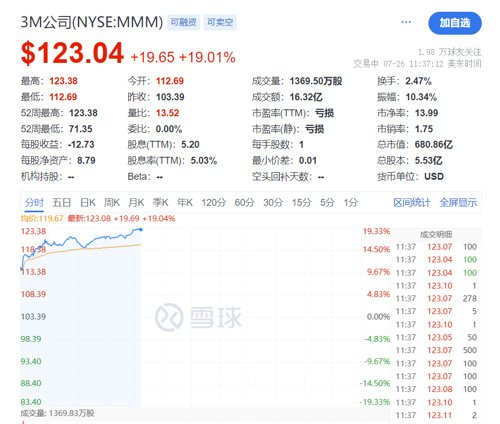The width and height of the screenshot is (500, 424).
Task: Select the 分时 chart tab
Action: (x=34, y=202)
